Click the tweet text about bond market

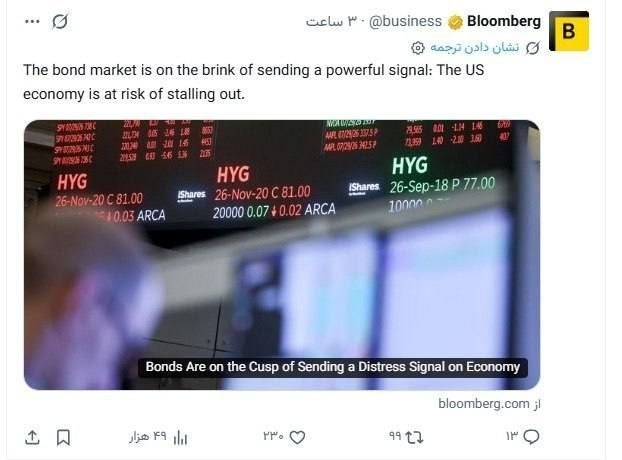[254, 82]
